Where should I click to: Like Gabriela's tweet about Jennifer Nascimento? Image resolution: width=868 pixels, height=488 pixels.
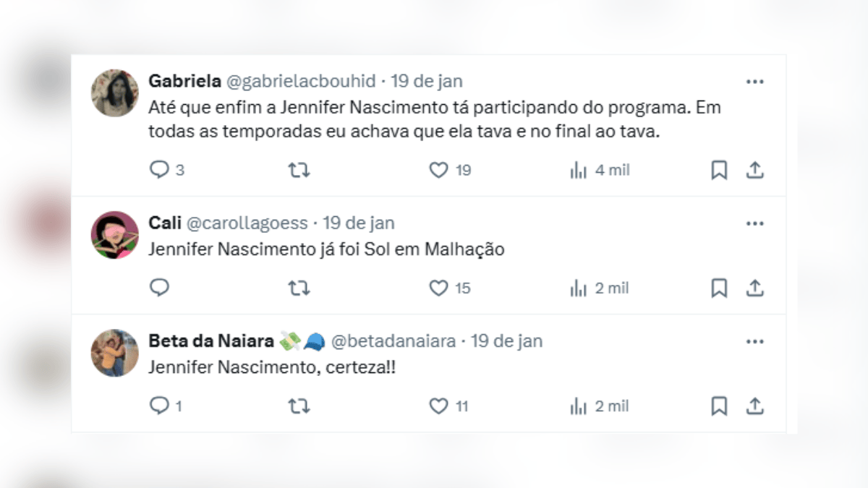pyautogui.click(x=437, y=169)
